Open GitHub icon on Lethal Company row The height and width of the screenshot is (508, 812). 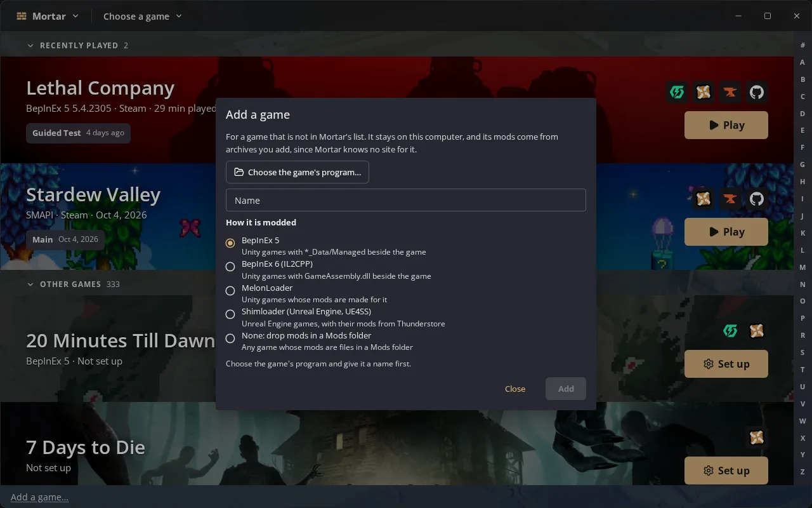click(756, 92)
